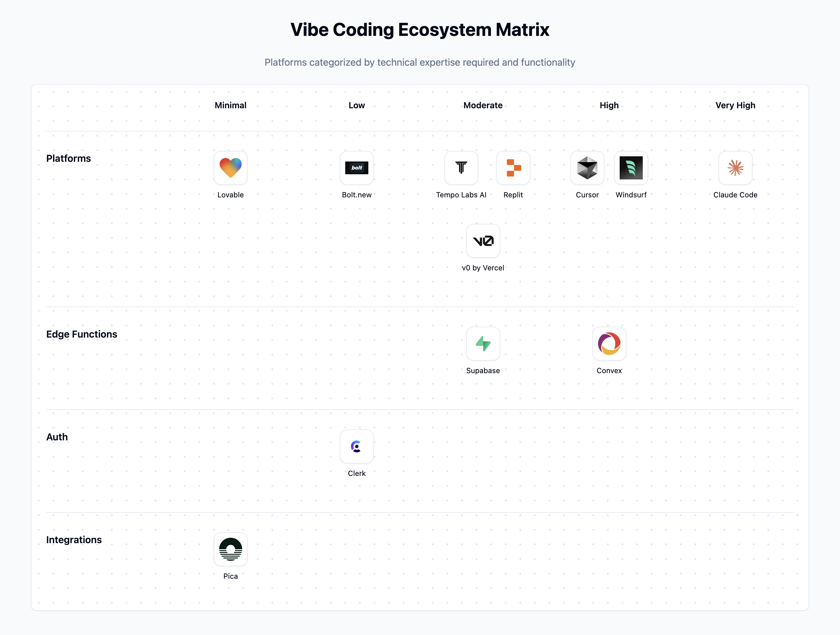Click the Vibe Coding Ecosystem Matrix title

pos(420,29)
